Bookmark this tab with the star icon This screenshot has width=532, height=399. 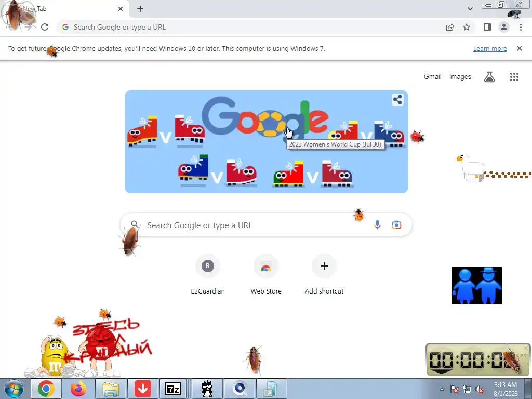point(467,27)
